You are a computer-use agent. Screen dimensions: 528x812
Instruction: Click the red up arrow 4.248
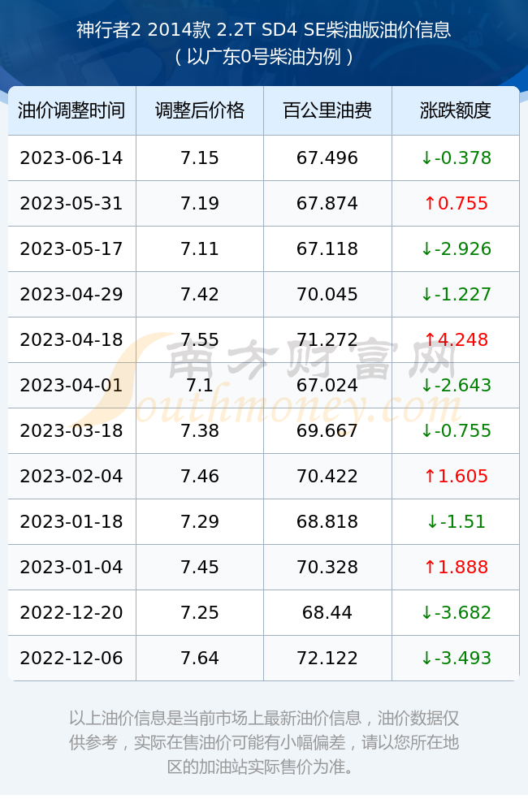[x=456, y=339]
